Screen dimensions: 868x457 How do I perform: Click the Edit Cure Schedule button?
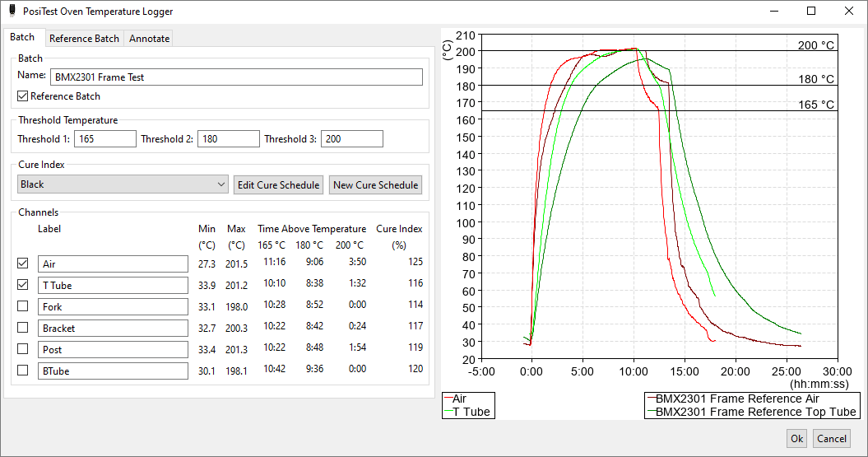point(278,185)
